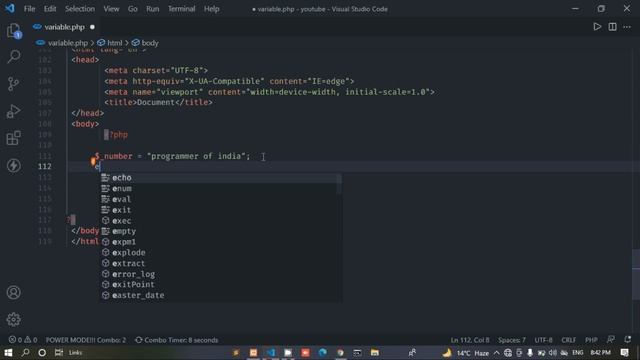
Task: Change indentation via Spaces: 7
Action: [x=511, y=340]
